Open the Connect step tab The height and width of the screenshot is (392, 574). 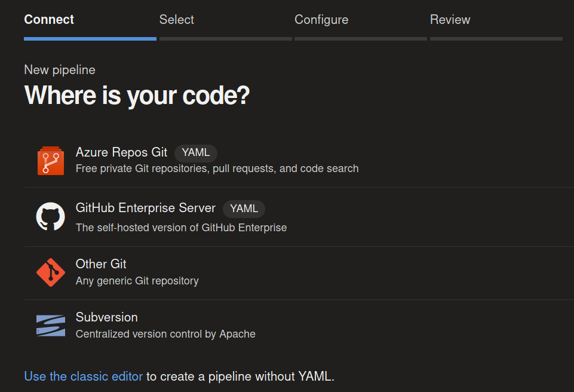click(49, 19)
